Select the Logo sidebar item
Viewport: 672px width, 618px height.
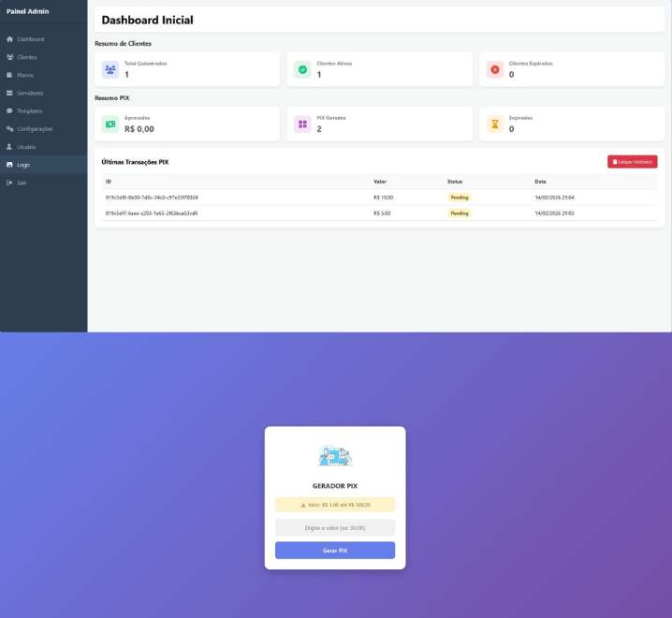coord(23,165)
